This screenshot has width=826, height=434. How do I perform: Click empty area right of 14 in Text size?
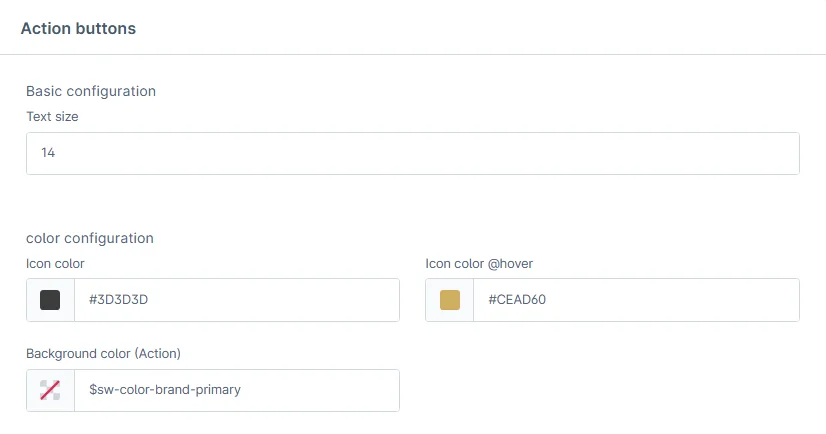tap(500, 154)
